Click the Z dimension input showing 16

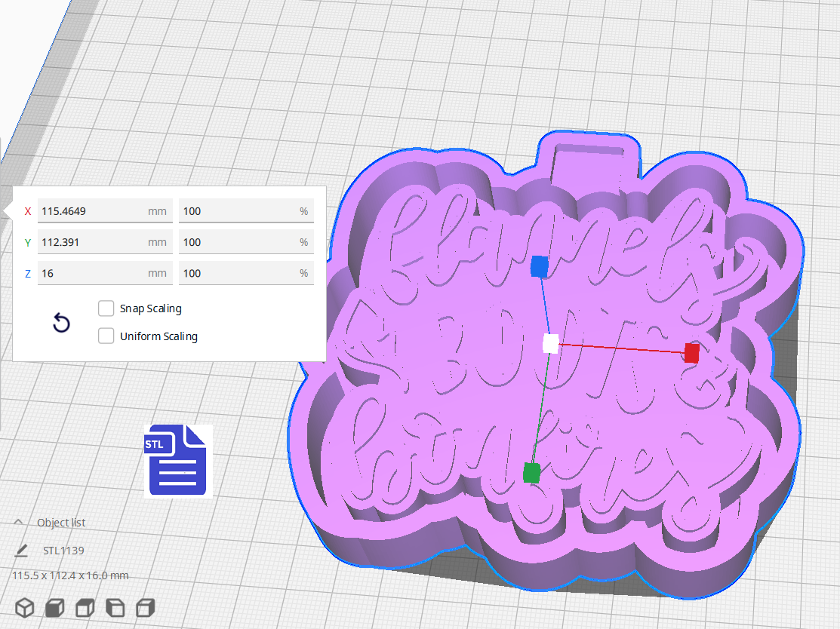105,273
